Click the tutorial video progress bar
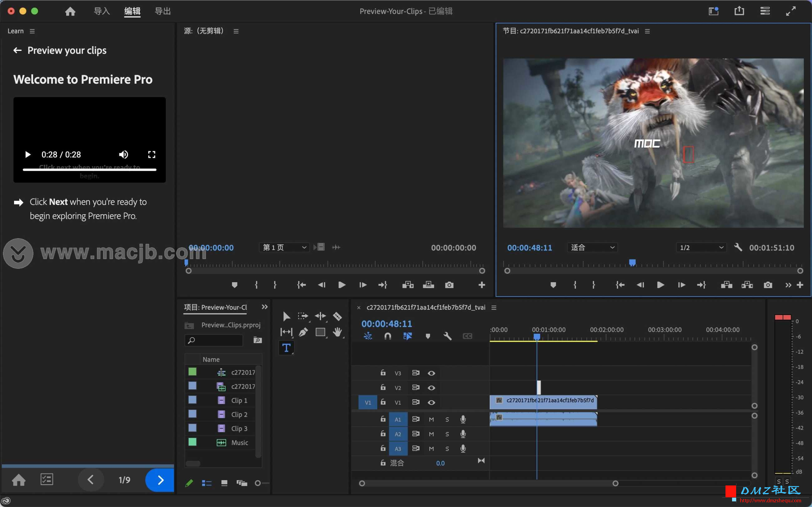The height and width of the screenshot is (507, 812). click(90, 170)
